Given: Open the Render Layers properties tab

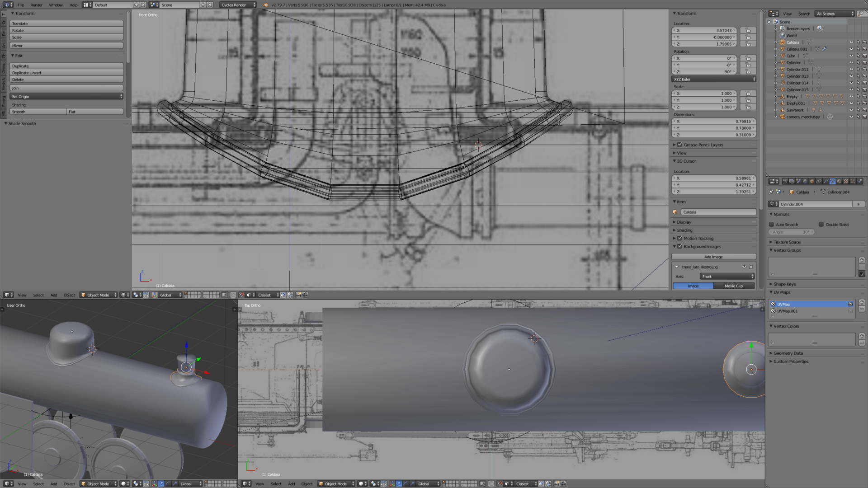Looking at the screenshot, I should [x=792, y=181].
